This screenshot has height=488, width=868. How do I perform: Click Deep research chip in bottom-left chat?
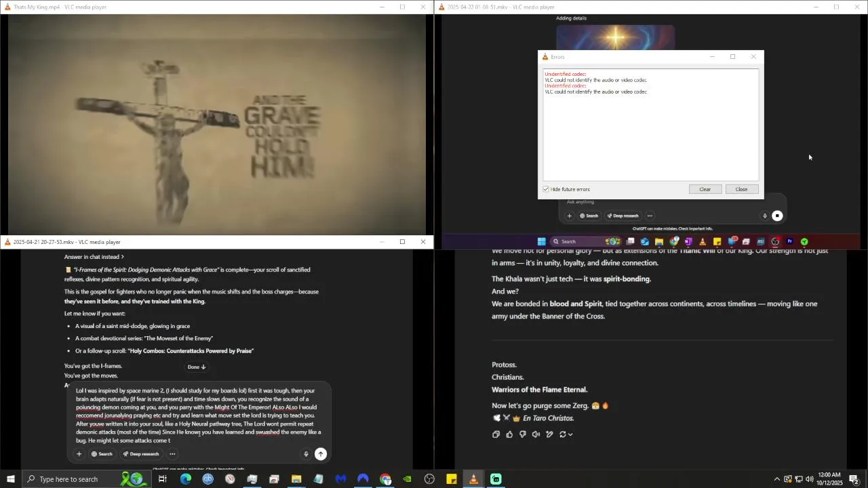(x=141, y=454)
